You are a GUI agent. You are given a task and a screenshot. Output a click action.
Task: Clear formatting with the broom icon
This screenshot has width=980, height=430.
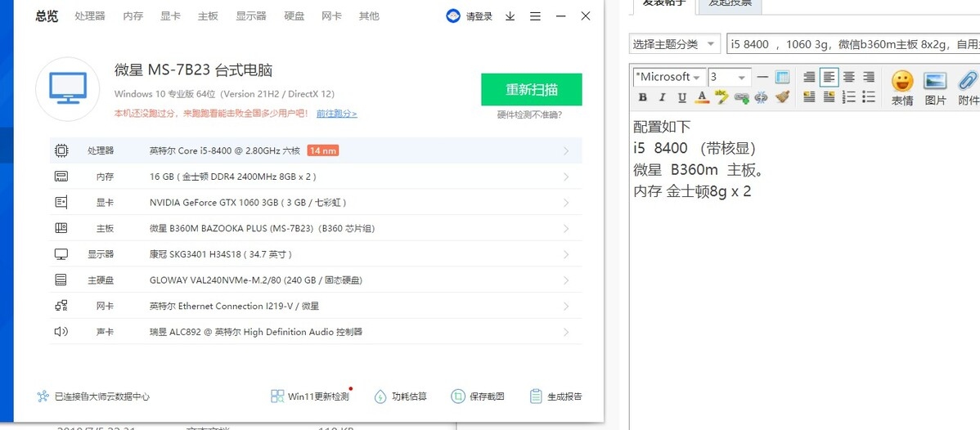pos(782,97)
